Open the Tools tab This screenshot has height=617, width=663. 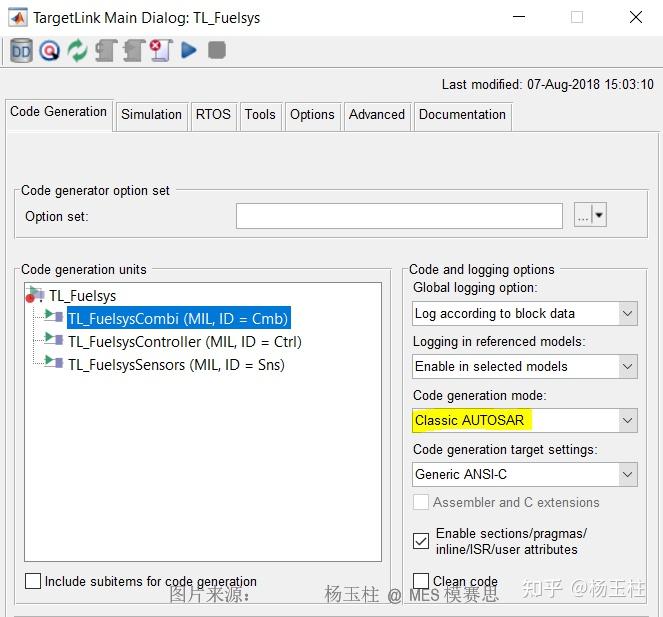coord(260,115)
